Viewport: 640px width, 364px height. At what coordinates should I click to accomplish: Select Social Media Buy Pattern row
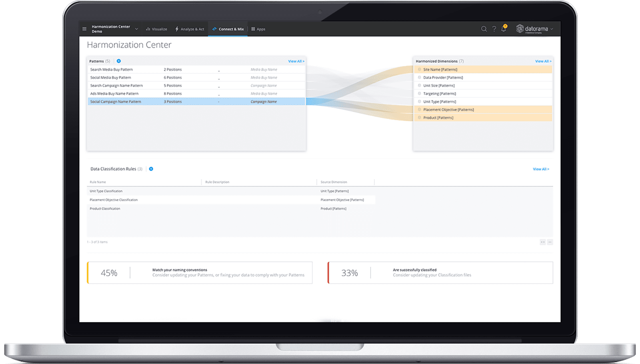click(x=196, y=78)
